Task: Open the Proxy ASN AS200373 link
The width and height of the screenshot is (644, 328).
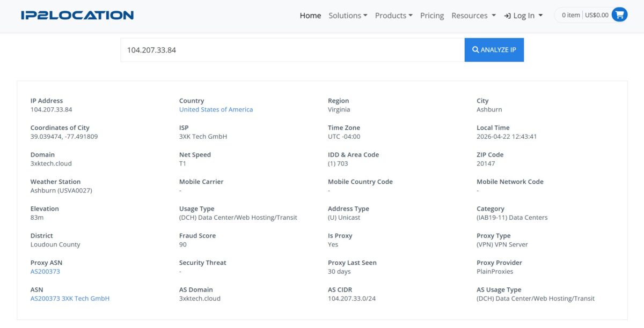Action: click(45, 271)
